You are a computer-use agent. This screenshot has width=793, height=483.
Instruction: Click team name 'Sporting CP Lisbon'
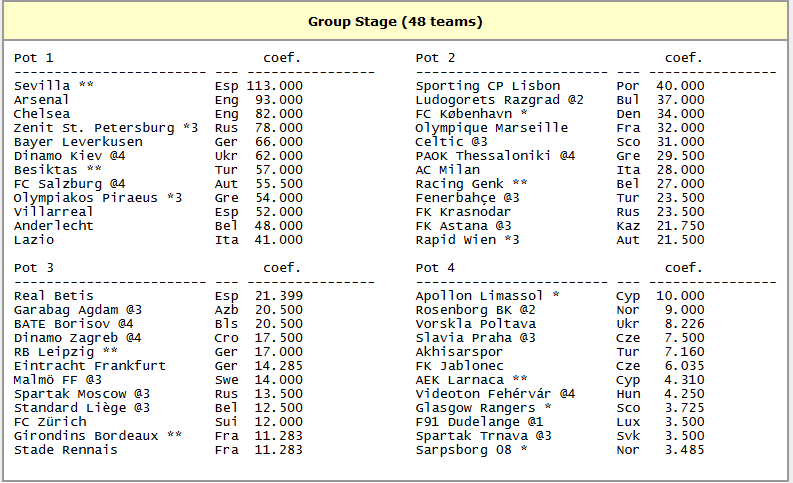click(488, 85)
